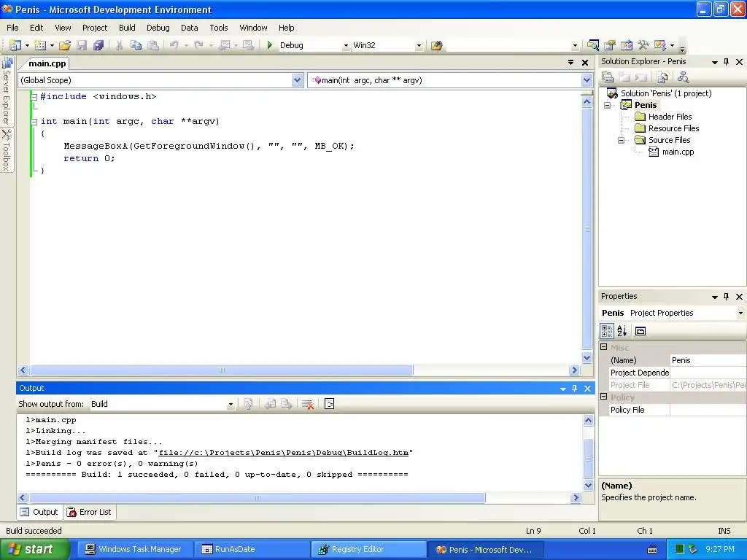This screenshot has height=560, width=747.
Task: Open the Project menu
Action: [95, 28]
